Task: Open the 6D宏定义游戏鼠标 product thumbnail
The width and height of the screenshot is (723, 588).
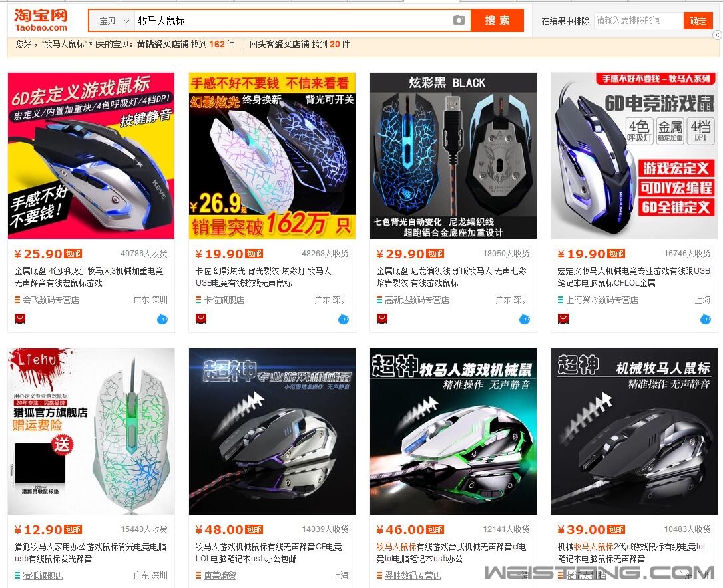Action: (x=91, y=155)
